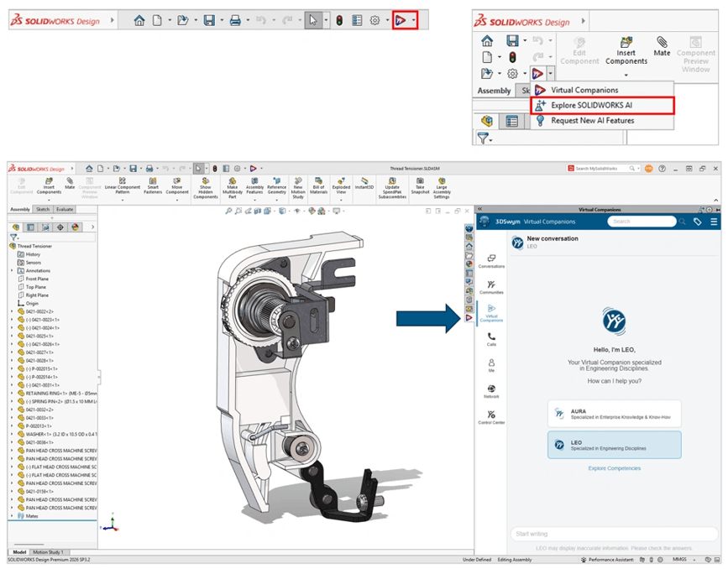This screenshot has width=728, height=569.
Task: Select History in the feature tree
Action: (29, 254)
